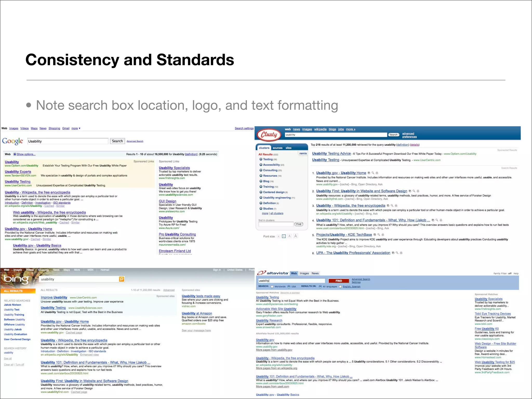Expand the Accessibility cluster
Screen dimensions: 532x399
click(x=261, y=165)
